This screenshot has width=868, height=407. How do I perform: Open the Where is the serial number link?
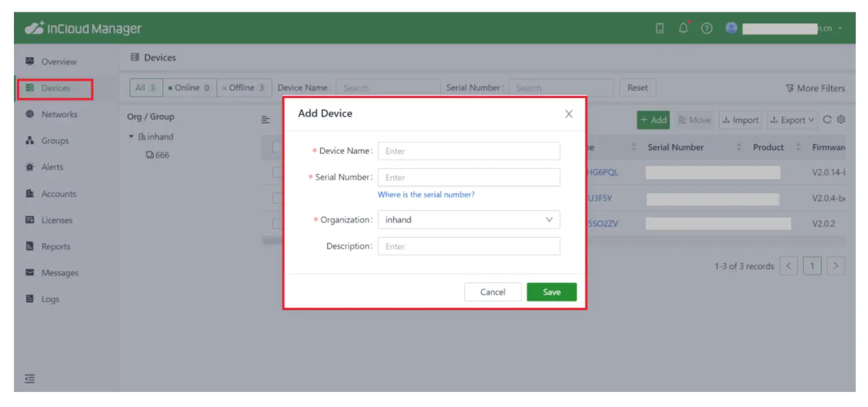pos(426,193)
